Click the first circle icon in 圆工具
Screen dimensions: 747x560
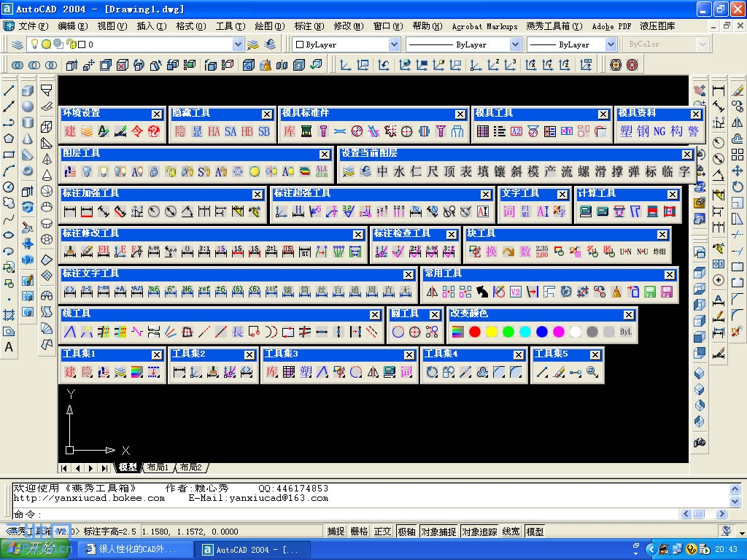398,332
